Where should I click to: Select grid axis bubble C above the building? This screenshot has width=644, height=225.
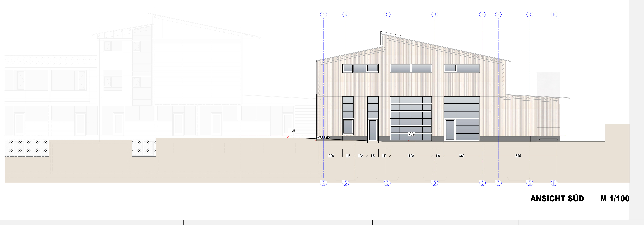tap(387, 14)
